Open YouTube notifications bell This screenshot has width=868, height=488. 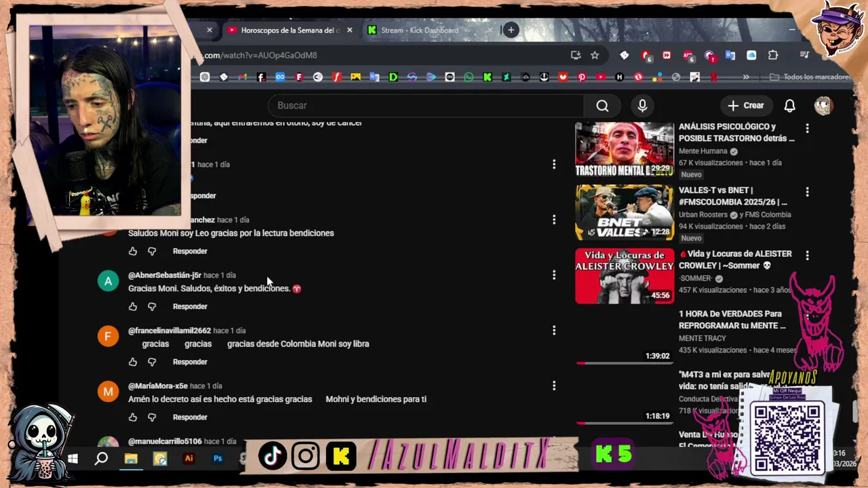(789, 106)
